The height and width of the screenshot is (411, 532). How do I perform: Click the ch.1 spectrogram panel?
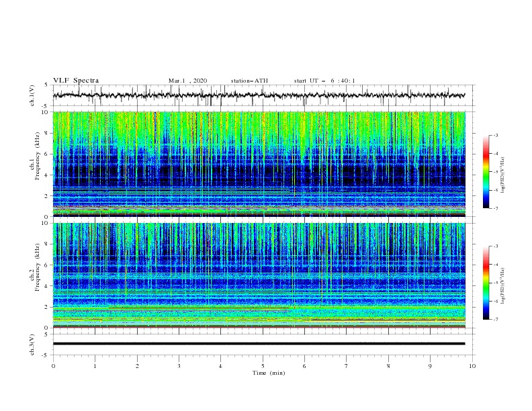(x=259, y=164)
